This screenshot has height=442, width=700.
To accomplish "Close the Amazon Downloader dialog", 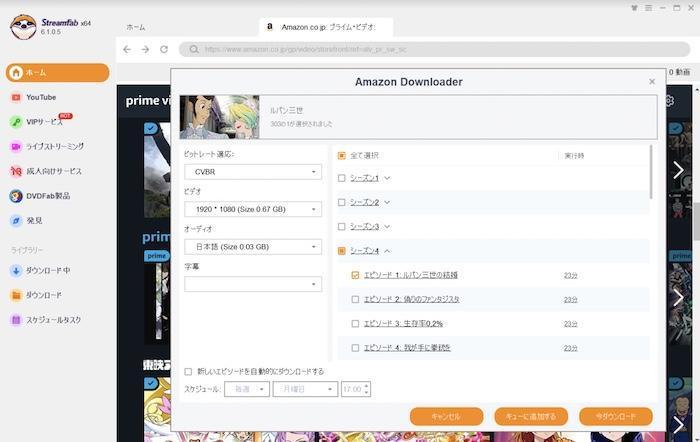I will pyautogui.click(x=652, y=81).
